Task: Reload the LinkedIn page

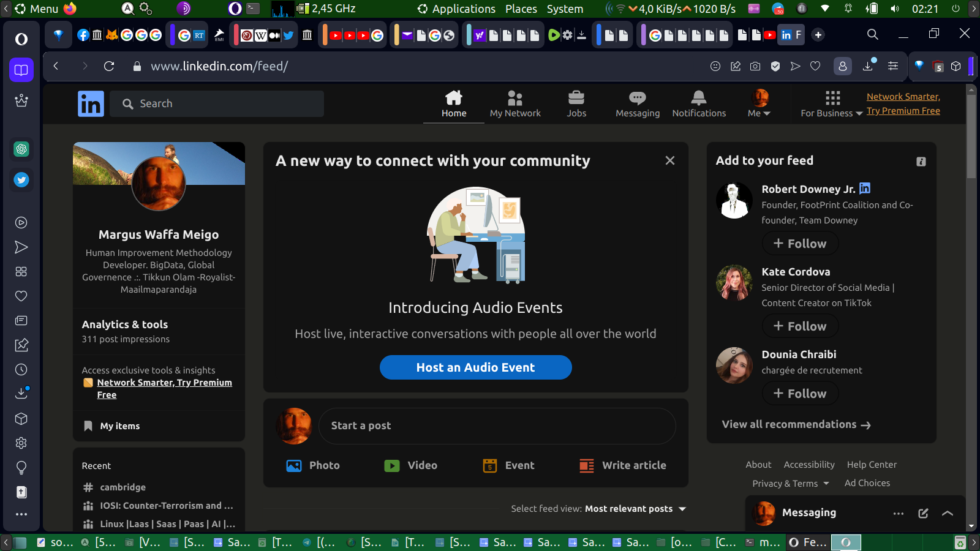Action: click(x=109, y=66)
